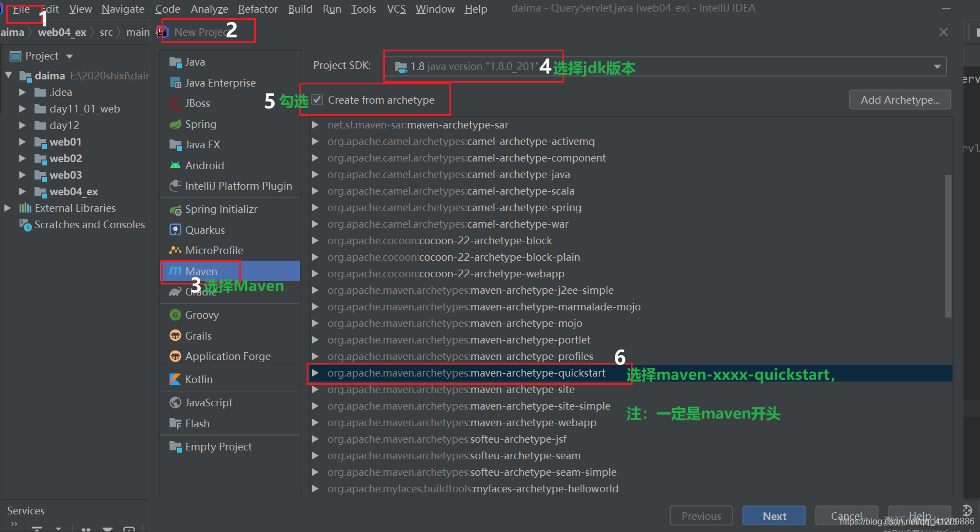Open the Navigate menu
This screenshot has width=980, height=532.
click(x=123, y=9)
